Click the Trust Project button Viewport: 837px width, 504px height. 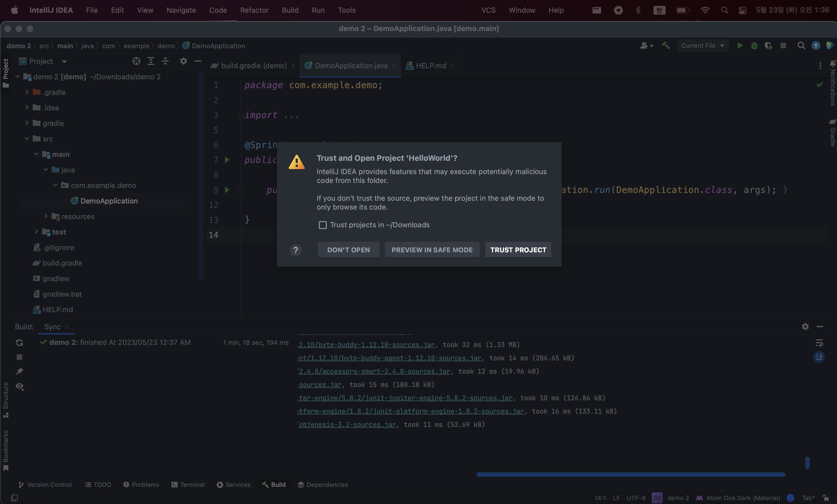pyautogui.click(x=518, y=250)
